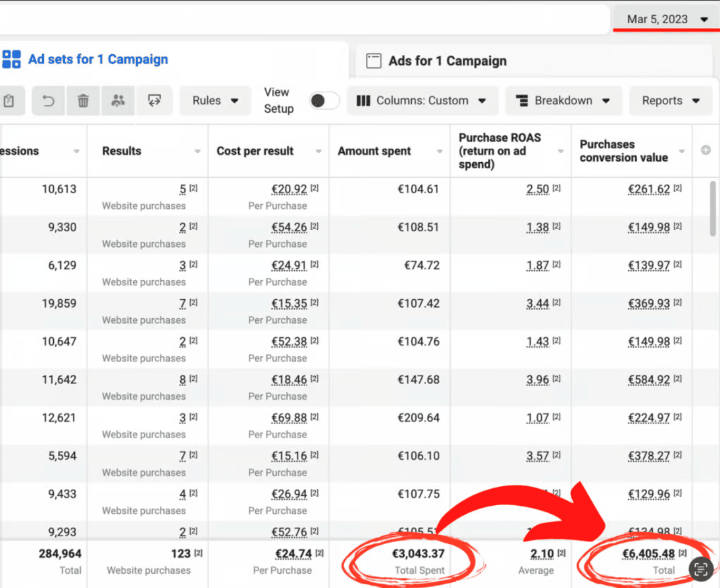Click the Ad sets grid icon
Viewport: 720px width, 588px height.
click(x=12, y=60)
